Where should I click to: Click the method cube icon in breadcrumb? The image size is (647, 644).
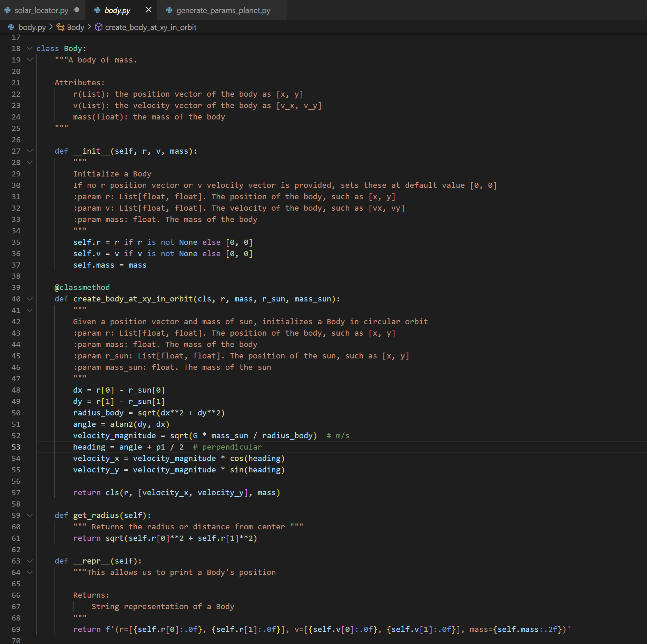[99, 27]
